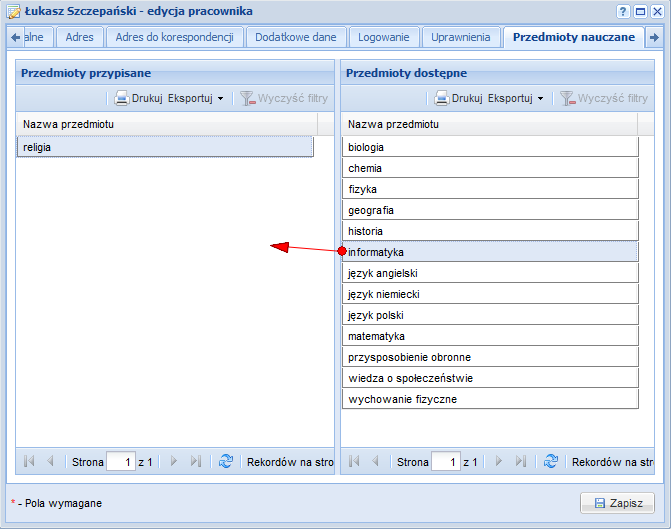Open Eksportuj dropdown in available subjects
This screenshot has height=529, width=671.
point(516,98)
